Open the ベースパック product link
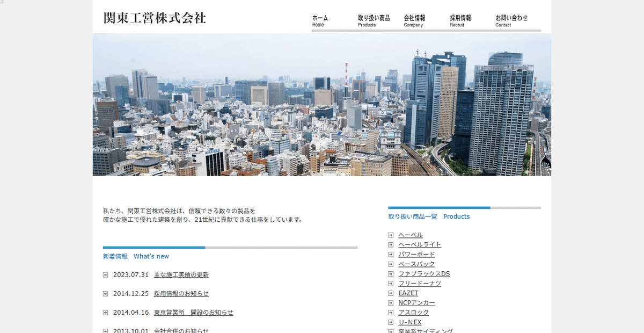Viewport: 644px width, 333px height. pos(416,264)
